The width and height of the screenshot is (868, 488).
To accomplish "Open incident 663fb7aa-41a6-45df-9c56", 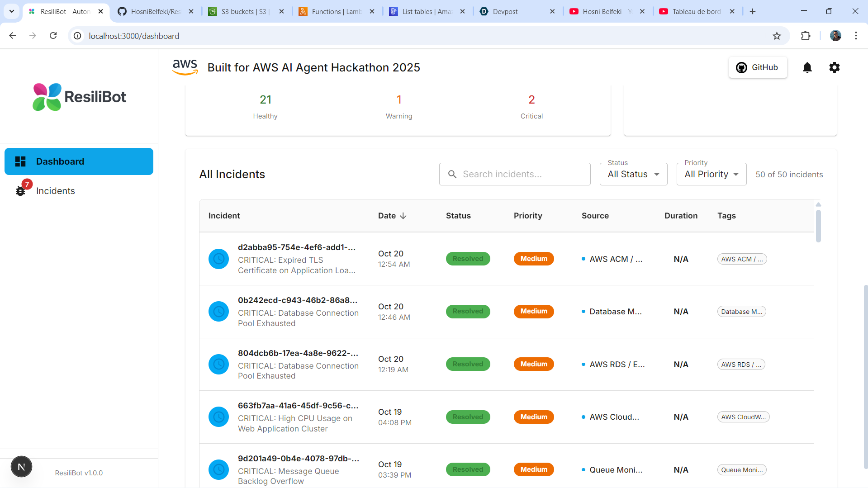I will click(x=298, y=406).
